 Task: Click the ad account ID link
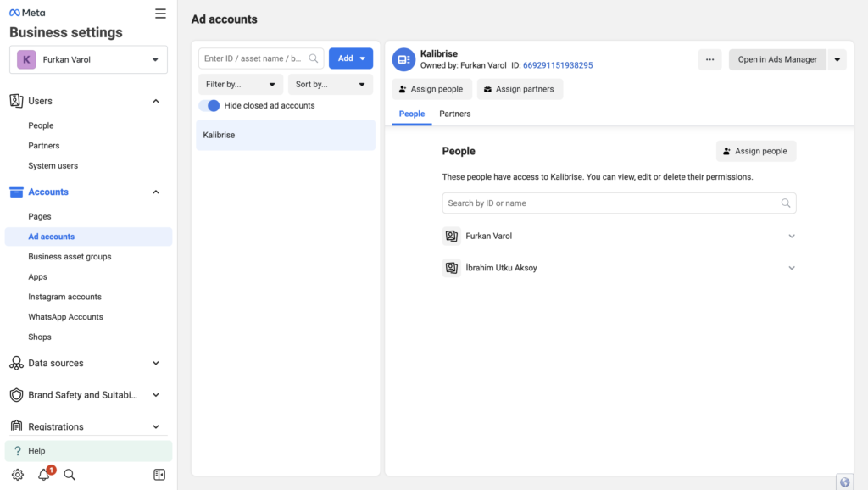[x=558, y=65]
